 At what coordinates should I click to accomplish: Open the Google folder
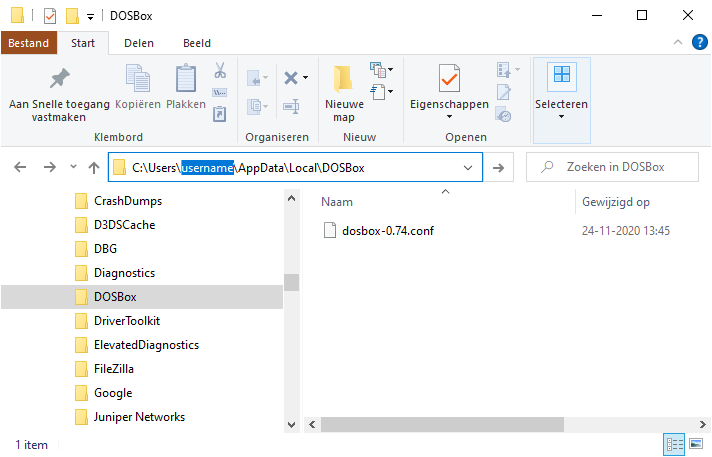pos(104,393)
